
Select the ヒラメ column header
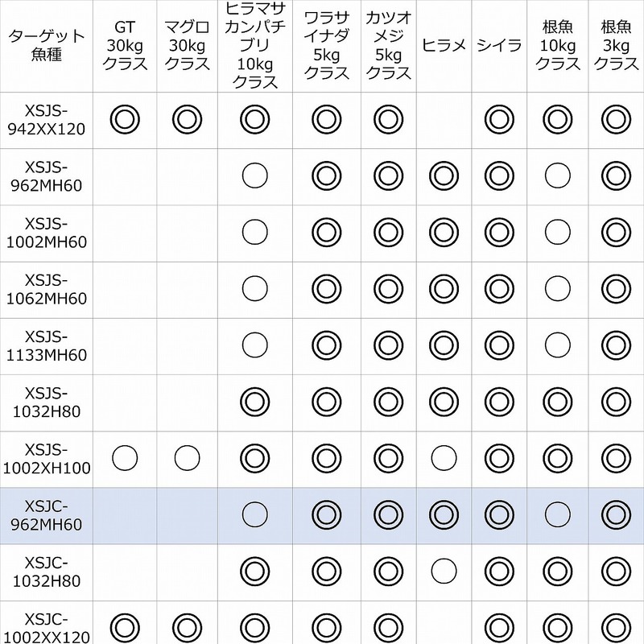tap(444, 45)
